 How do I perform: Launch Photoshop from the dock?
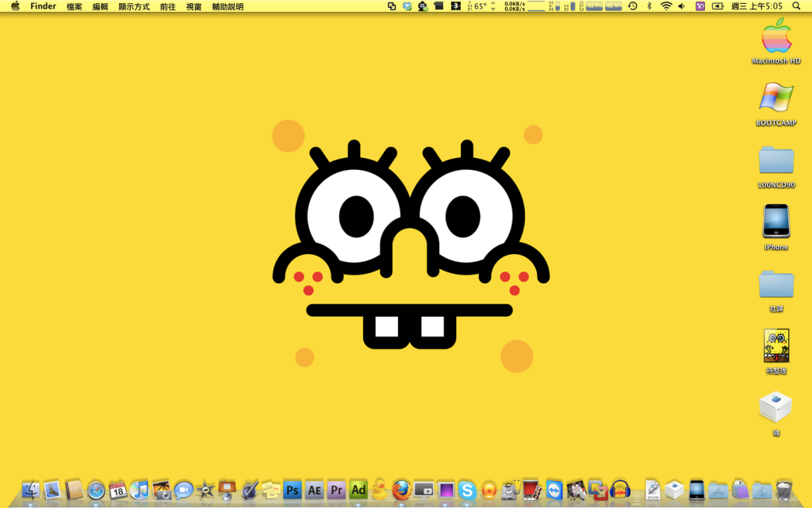(293, 490)
